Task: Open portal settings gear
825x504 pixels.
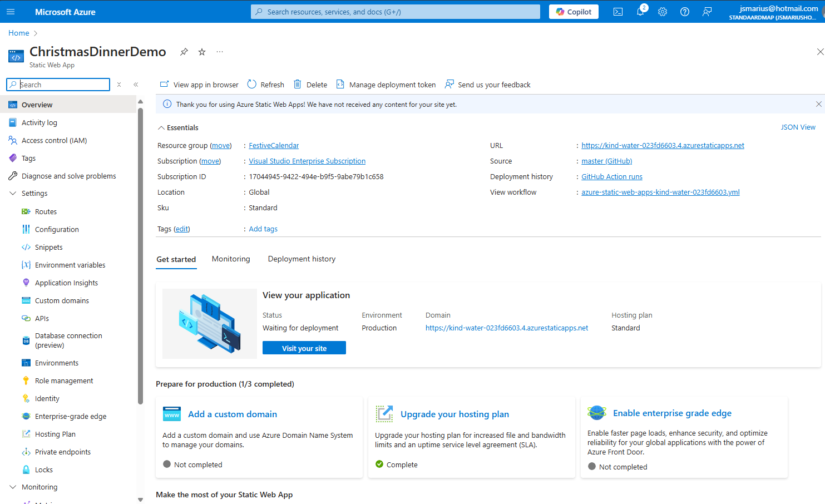Action: (663, 12)
